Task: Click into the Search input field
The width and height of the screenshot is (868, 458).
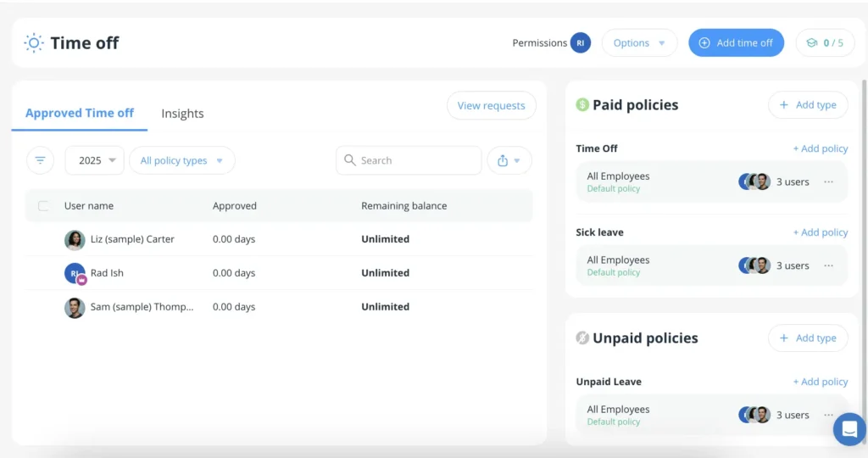Action: (415, 160)
